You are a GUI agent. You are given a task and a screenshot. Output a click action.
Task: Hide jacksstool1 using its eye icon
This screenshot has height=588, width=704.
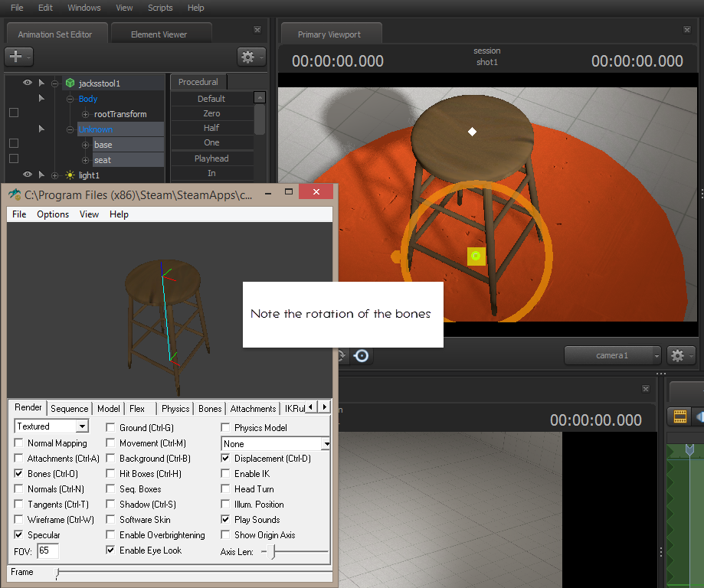click(28, 83)
